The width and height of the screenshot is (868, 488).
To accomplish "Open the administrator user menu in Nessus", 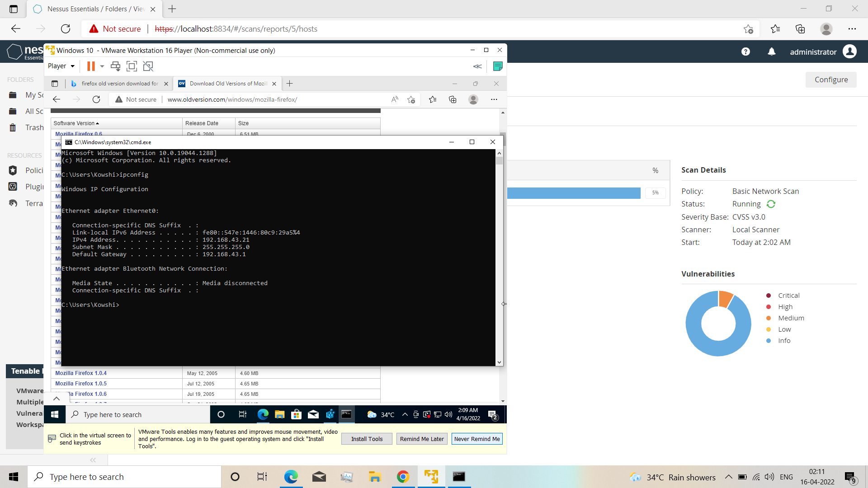I will (x=823, y=52).
